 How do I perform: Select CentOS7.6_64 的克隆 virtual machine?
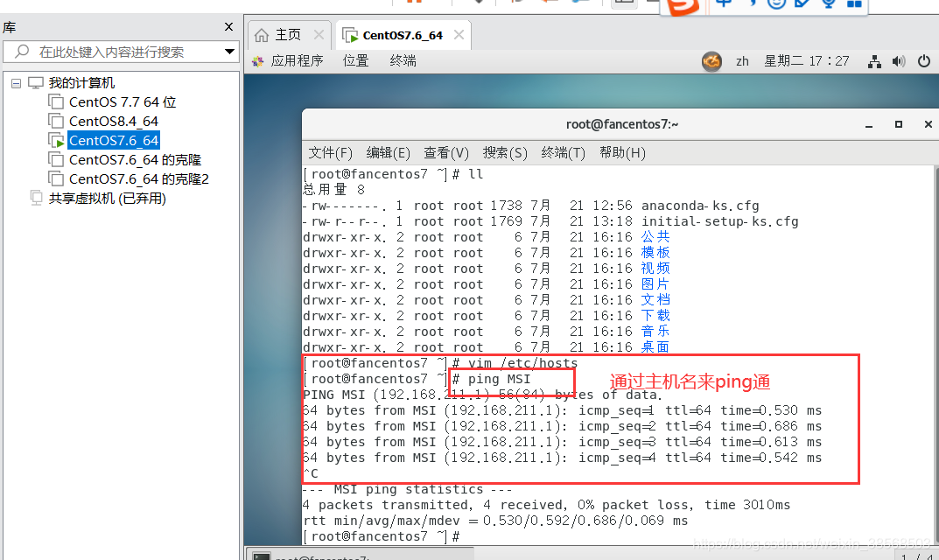coord(135,159)
